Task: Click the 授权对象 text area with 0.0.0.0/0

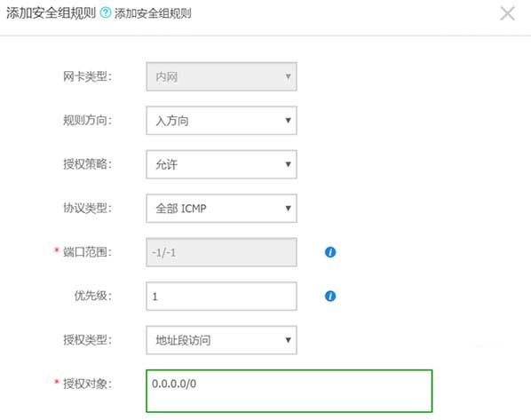Action: (289, 392)
